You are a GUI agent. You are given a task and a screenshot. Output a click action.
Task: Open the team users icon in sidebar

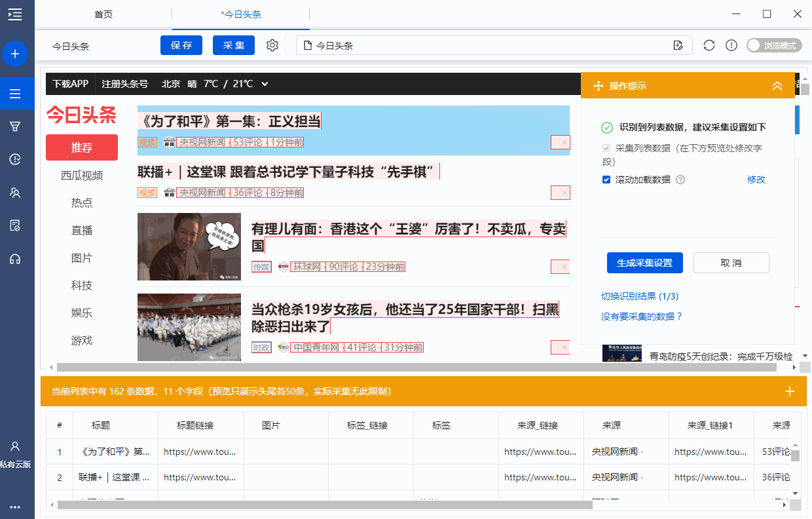tap(15, 193)
